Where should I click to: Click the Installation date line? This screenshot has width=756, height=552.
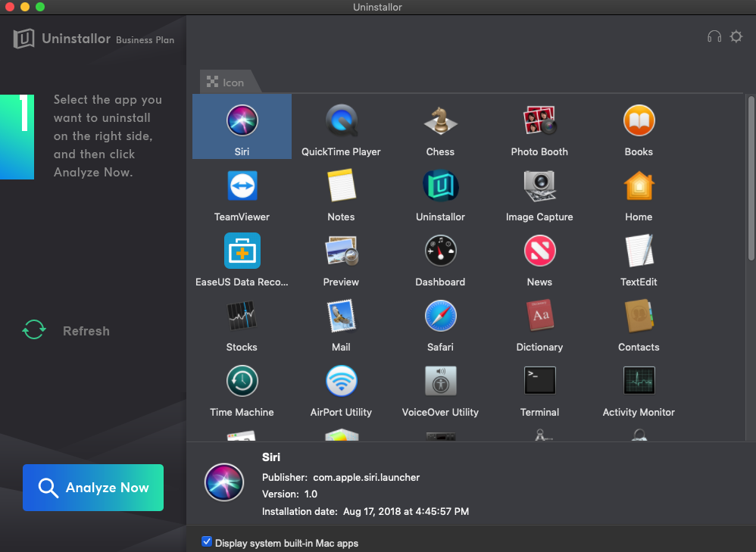(x=365, y=512)
